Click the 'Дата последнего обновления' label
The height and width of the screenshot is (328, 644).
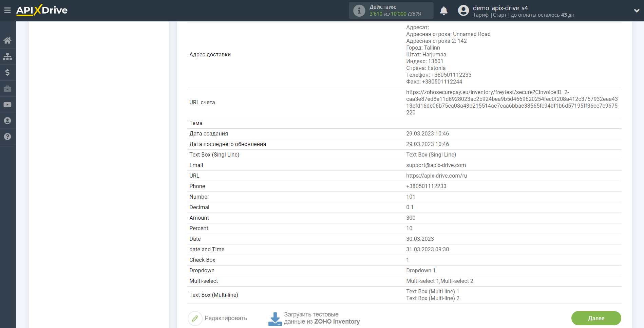[228, 144]
